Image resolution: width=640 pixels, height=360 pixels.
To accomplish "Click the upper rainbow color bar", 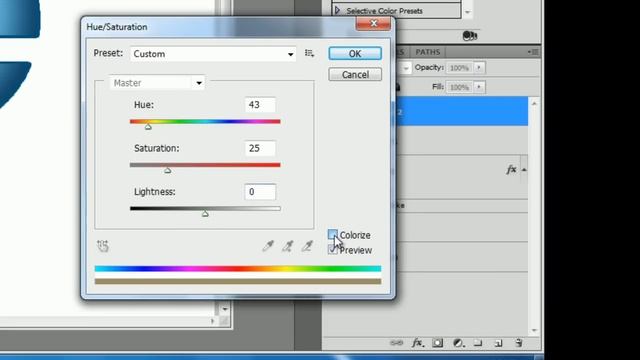I will coord(238,269).
